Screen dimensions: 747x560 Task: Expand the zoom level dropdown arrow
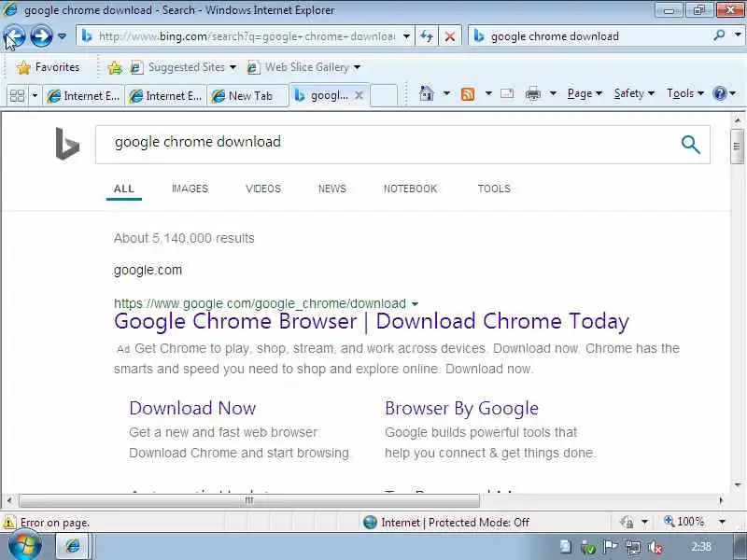(x=722, y=522)
